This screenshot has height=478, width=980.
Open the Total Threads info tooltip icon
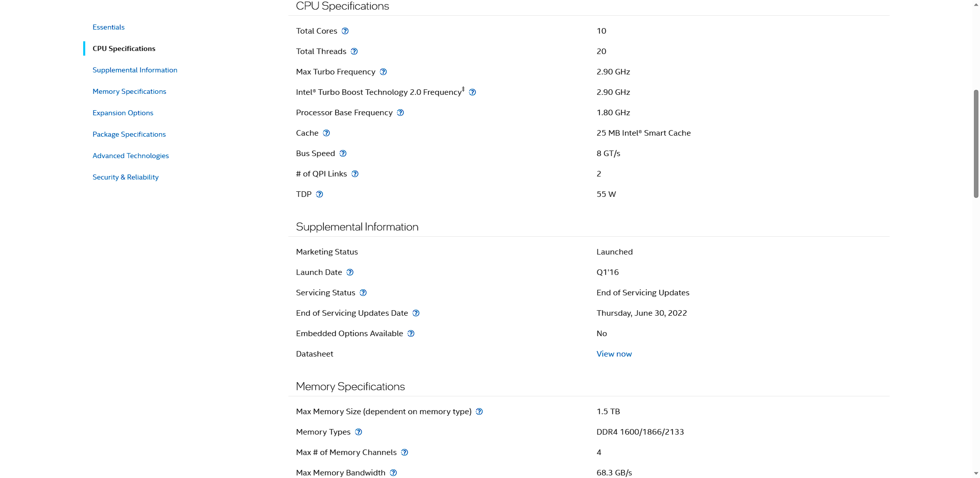pos(354,52)
